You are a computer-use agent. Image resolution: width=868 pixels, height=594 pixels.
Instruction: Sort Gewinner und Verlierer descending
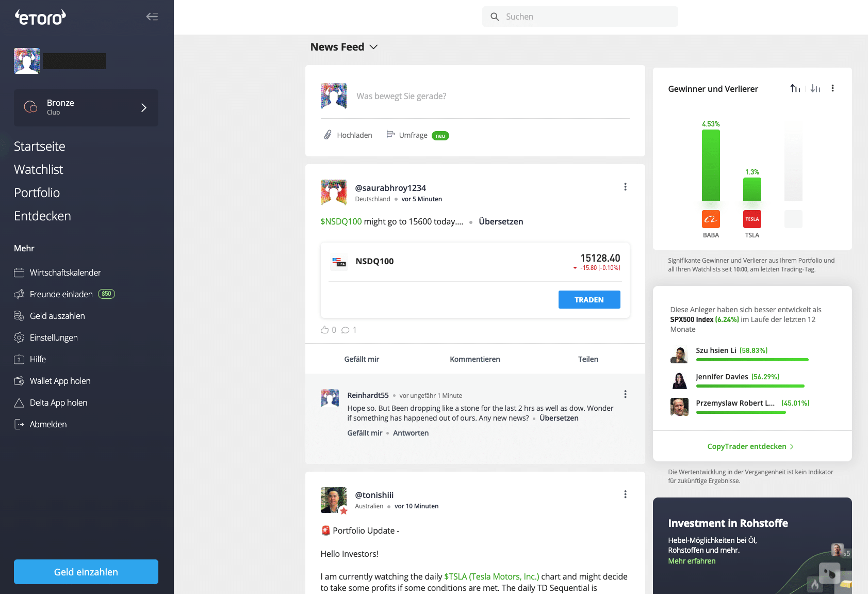pos(815,88)
